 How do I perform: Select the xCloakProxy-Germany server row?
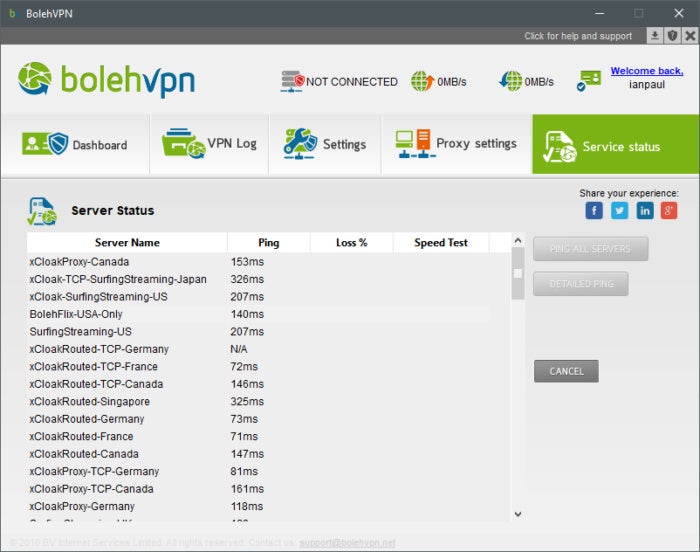[x=269, y=506]
